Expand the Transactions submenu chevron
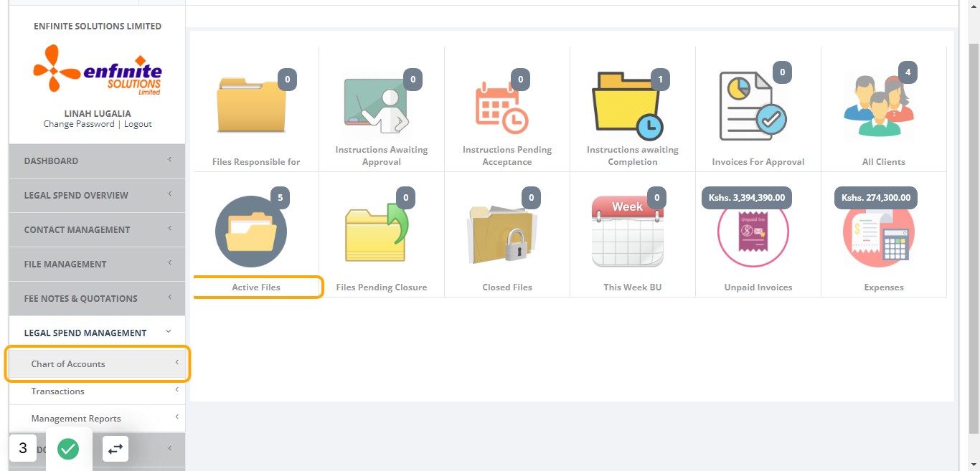 point(176,390)
